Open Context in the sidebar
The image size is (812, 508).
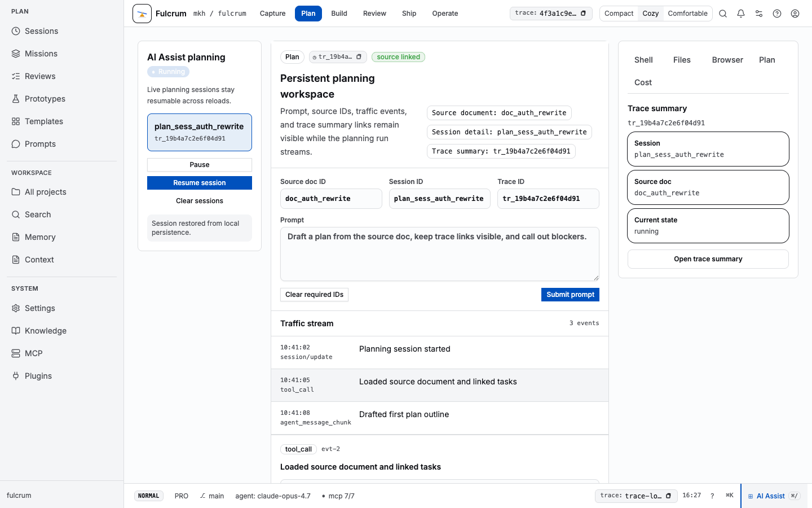tap(62, 260)
